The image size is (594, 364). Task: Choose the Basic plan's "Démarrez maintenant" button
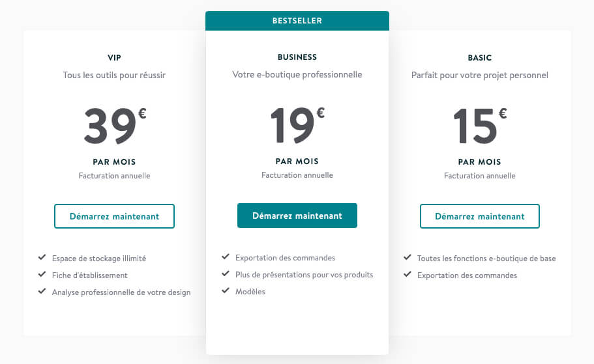pyautogui.click(x=480, y=216)
